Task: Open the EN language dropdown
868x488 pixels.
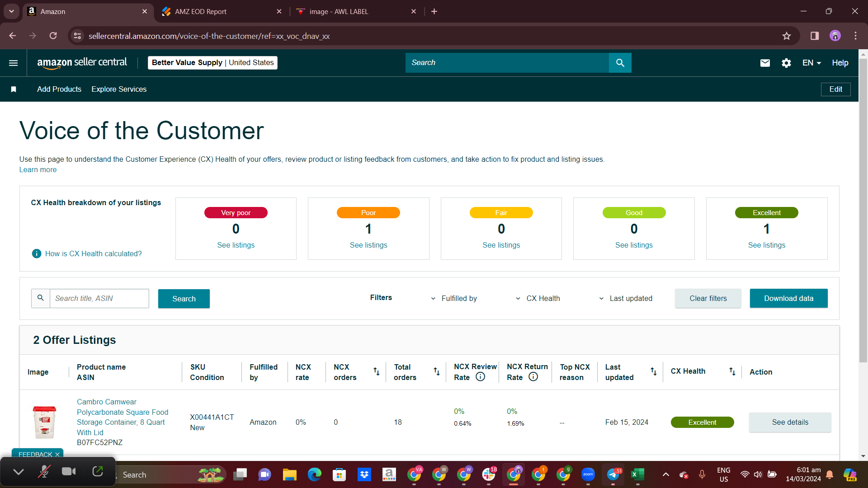Action: pyautogui.click(x=811, y=63)
